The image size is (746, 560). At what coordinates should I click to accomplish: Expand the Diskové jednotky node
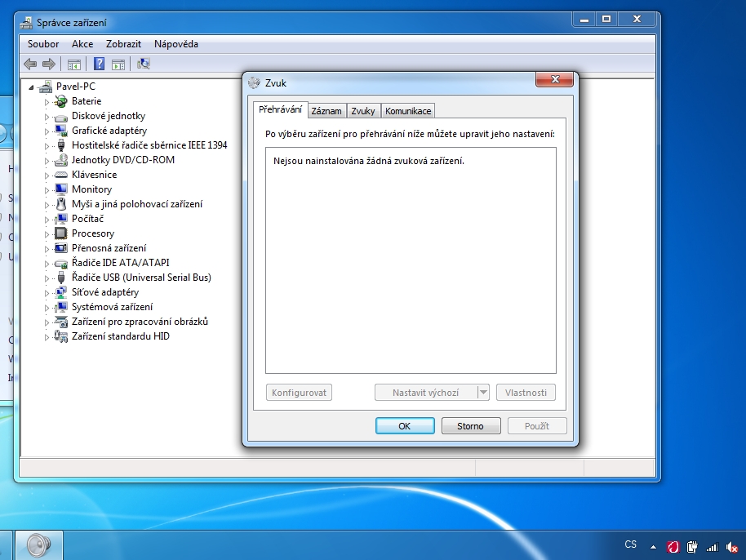[47, 117]
